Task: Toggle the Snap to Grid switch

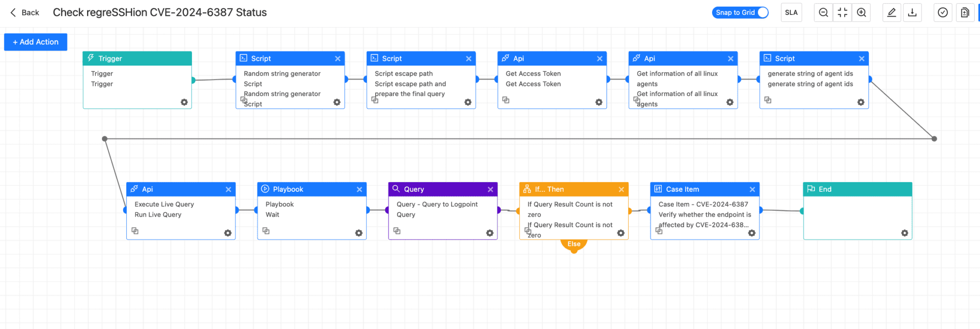Action: pyautogui.click(x=762, y=12)
